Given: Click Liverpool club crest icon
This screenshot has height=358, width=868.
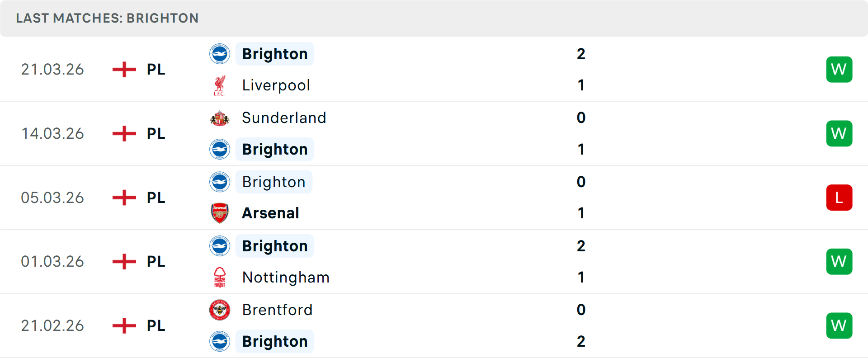Looking at the screenshot, I should tap(220, 85).
